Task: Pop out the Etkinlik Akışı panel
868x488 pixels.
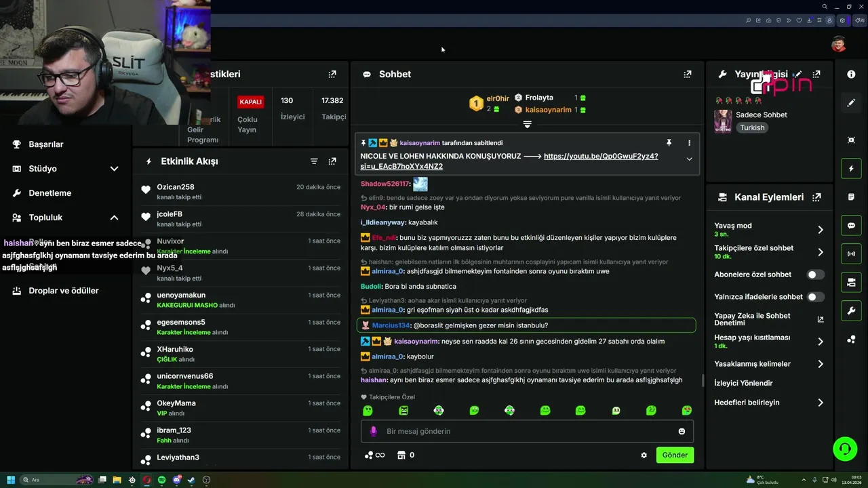Action: point(332,161)
